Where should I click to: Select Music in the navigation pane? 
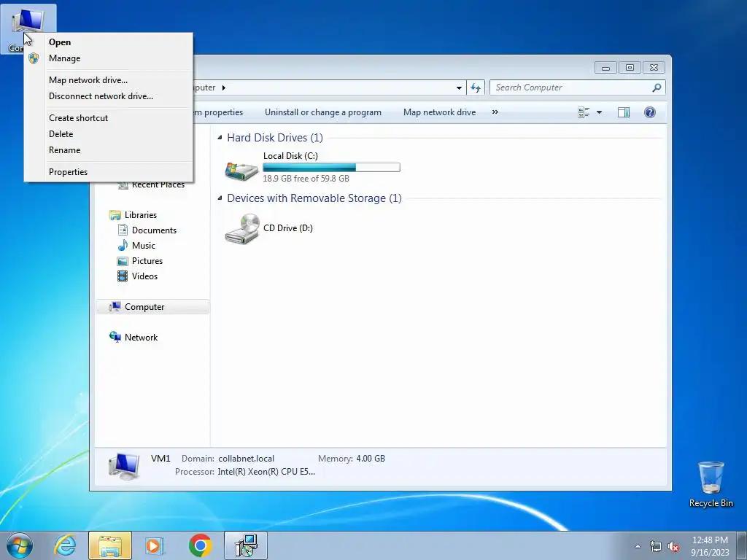pos(144,246)
